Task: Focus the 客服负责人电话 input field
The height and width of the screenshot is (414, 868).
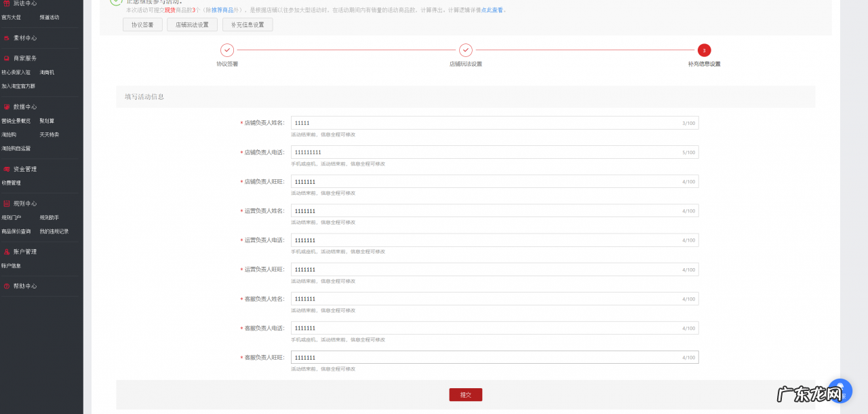Action: 485,328
